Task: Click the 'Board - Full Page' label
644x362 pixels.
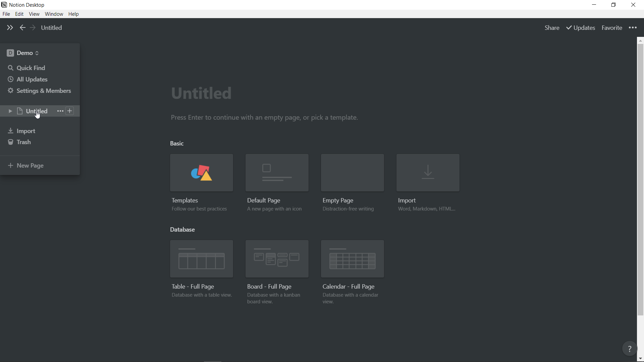Action: tap(269, 287)
